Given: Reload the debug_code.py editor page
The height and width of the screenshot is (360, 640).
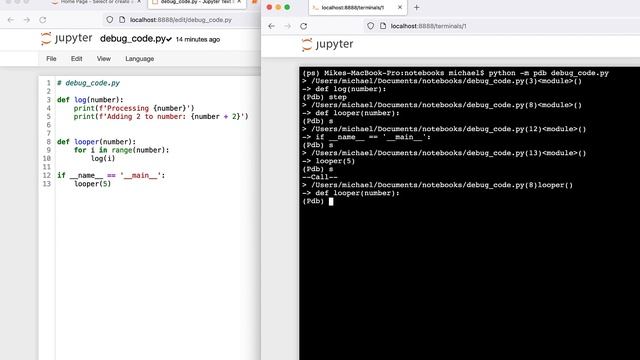Looking at the screenshot, I should pyautogui.click(x=42, y=20).
